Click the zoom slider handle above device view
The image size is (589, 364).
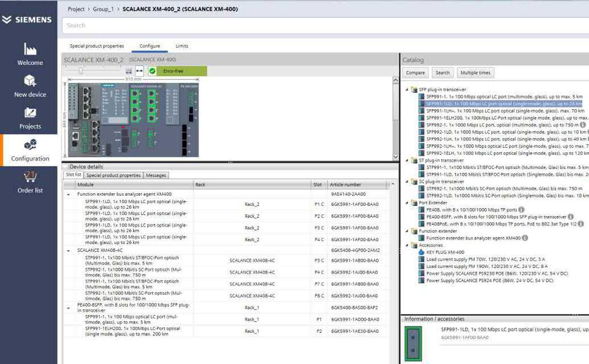tap(81, 71)
